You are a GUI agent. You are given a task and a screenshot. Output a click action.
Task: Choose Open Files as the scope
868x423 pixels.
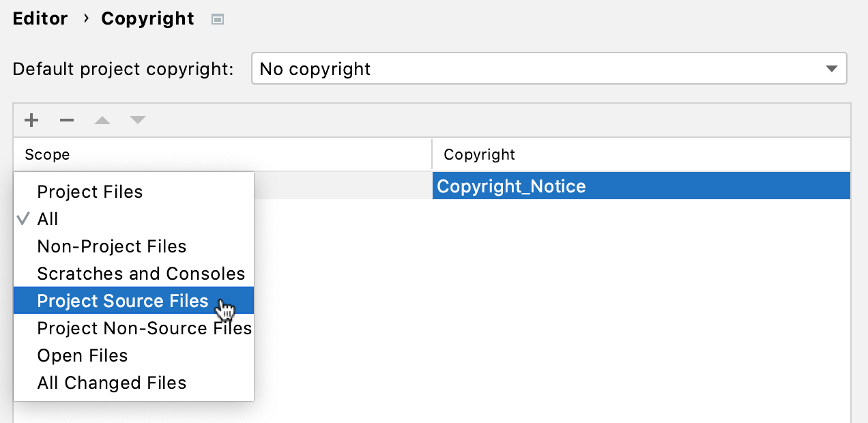(x=82, y=355)
